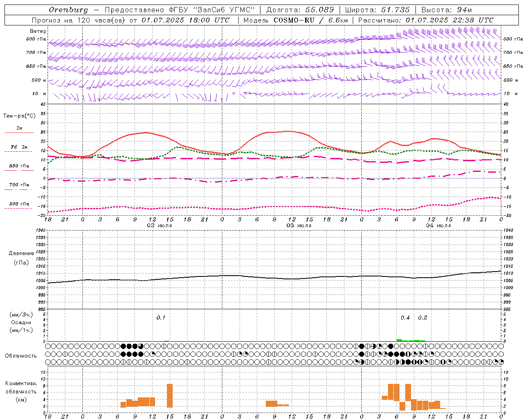525x420 pixels.
Task: Click the Широта: 51.735 value
Action: tap(377, 10)
